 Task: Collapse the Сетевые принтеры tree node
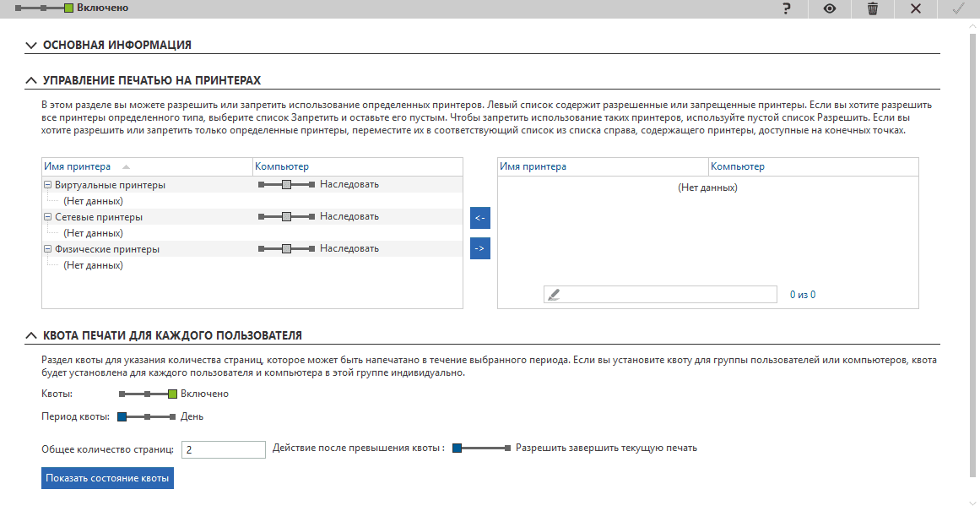[x=47, y=217]
